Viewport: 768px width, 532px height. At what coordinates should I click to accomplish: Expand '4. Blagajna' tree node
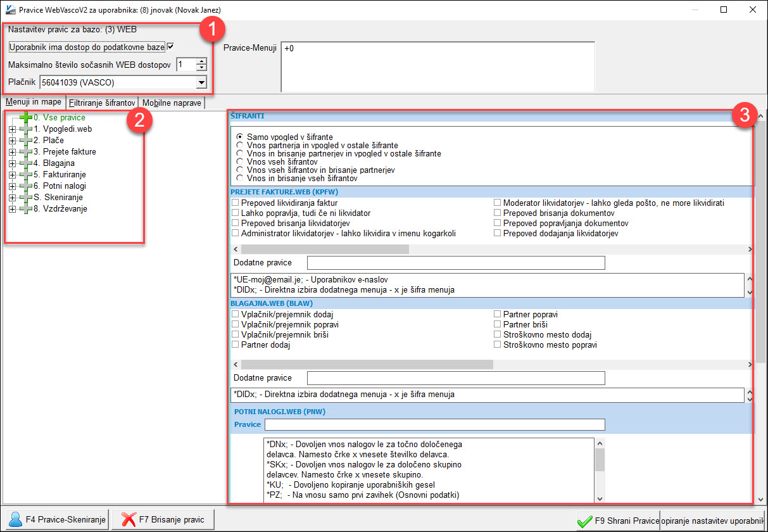coord(12,163)
